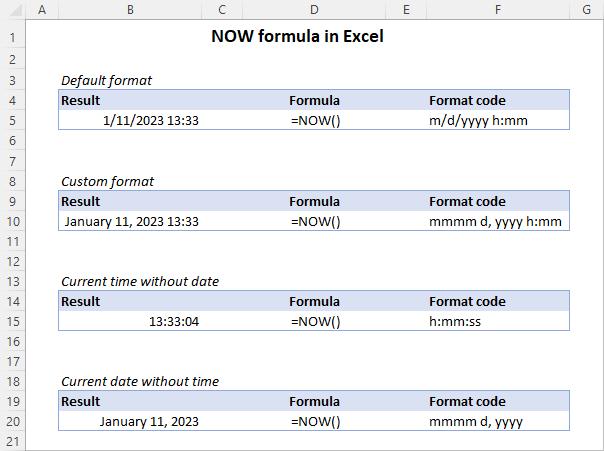604x451 pixels.
Task: Click the 'Custom format' label
Action: click(x=107, y=181)
